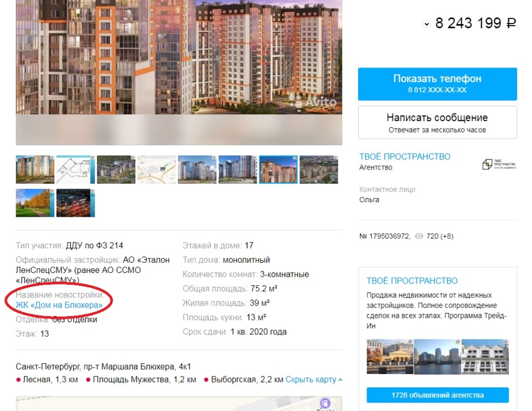The height and width of the screenshot is (411, 532).
Task: Click the 1728 объявлений агентства button
Action: click(x=437, y=395)
